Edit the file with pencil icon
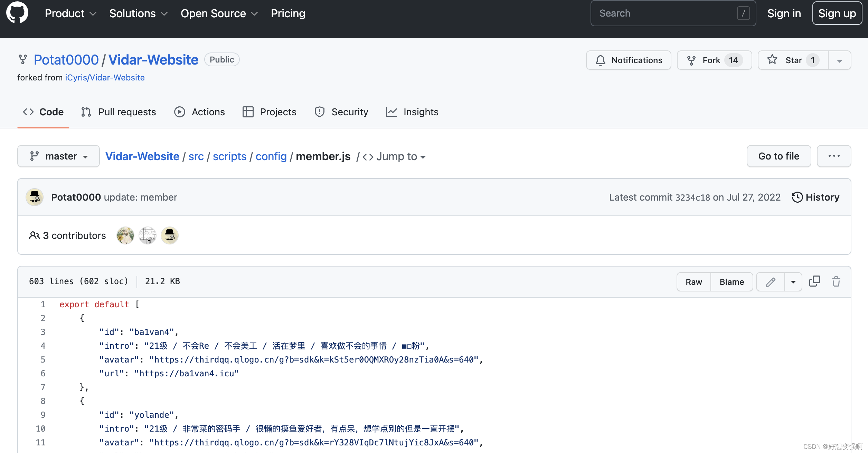Image resolution: width=868 pixels, height=453 pixels. pyautogui.click(x=771, y=282)
